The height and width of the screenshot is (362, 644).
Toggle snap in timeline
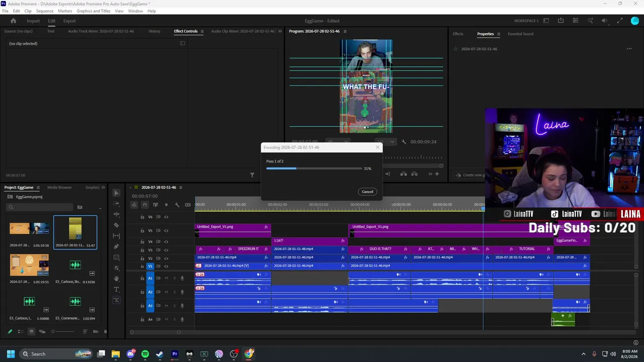(145, 205)
